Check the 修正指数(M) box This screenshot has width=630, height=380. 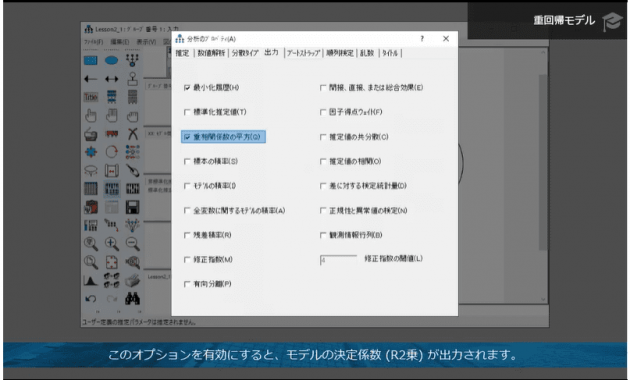point(187,259)
